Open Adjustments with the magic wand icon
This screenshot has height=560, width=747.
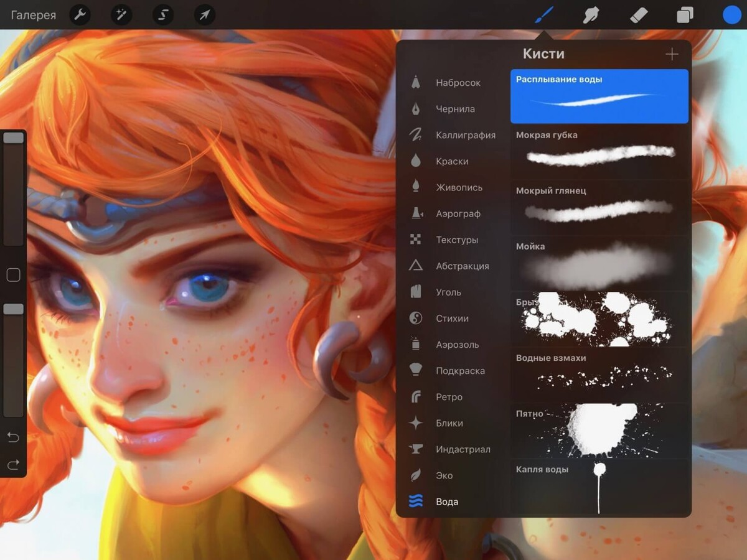(x=121, y=15)
